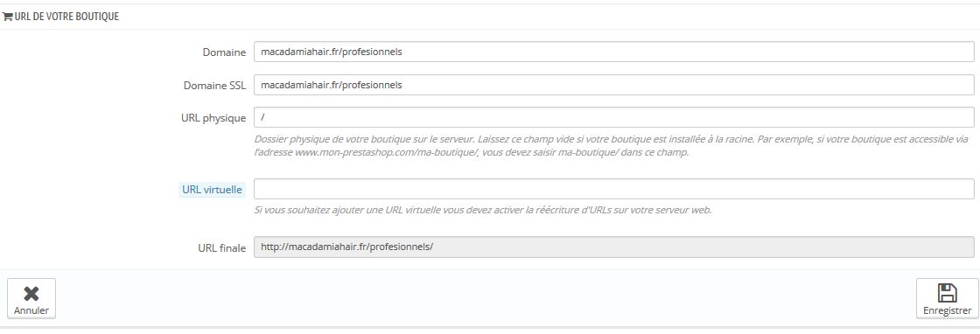
Task: Click the Annuler button label
Action: click(x=31, y=310)
